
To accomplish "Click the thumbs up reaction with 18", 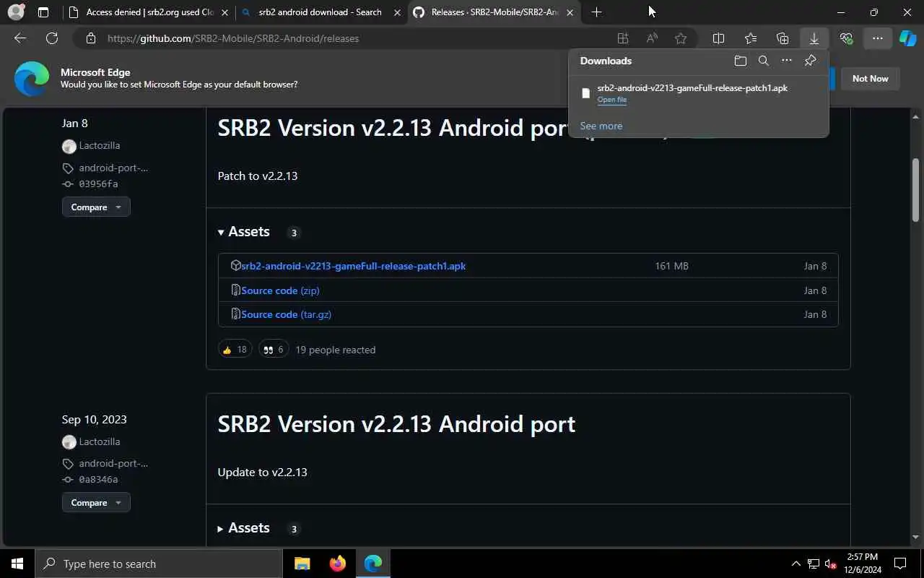I will [235, 350].
